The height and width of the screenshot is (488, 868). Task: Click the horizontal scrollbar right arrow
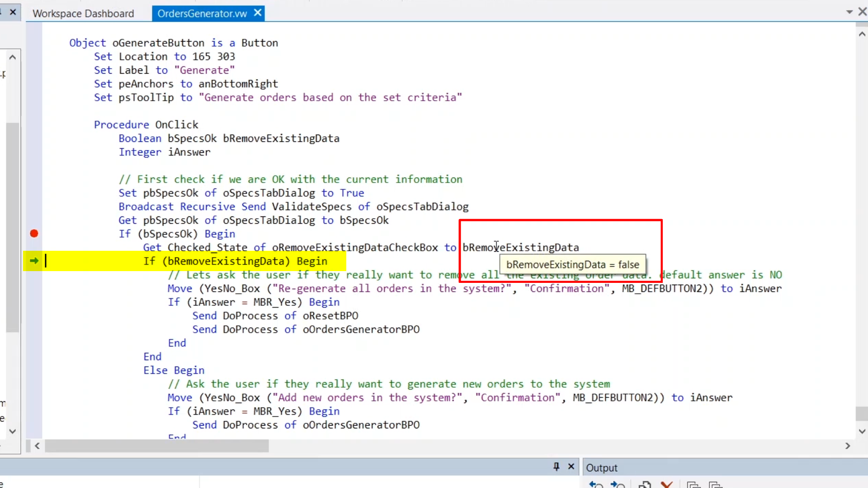(848, 446)
